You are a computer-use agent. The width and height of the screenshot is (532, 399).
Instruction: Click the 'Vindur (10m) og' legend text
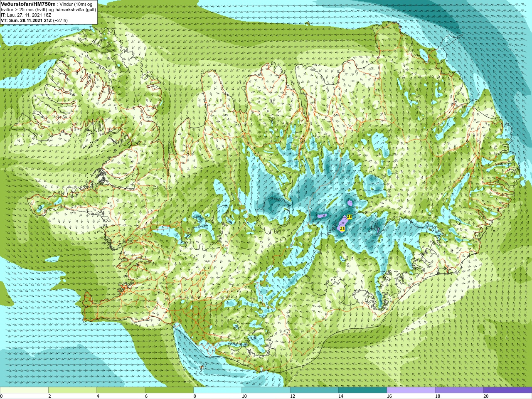point(76,4)
